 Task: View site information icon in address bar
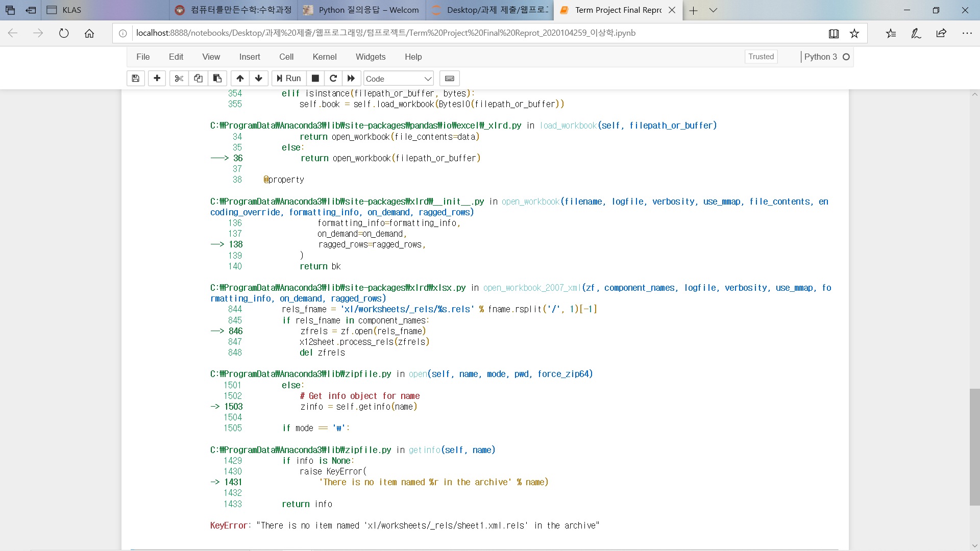[x=123, y=33]
